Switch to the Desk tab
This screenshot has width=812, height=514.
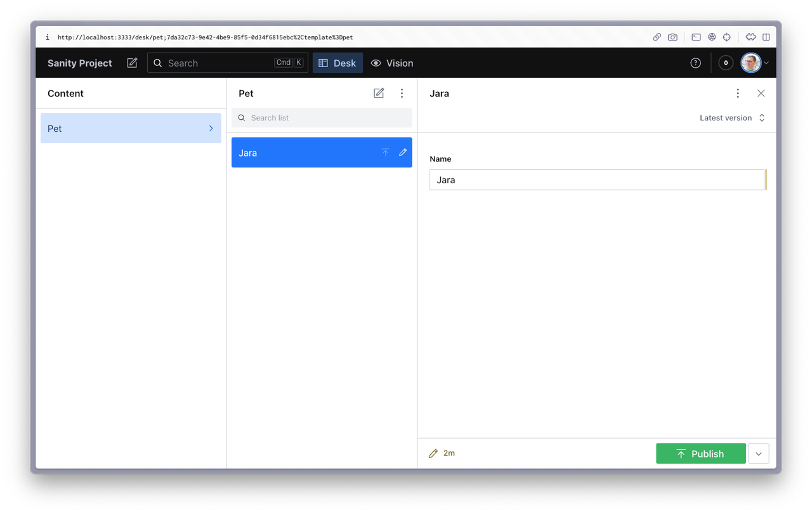[337, 63]
